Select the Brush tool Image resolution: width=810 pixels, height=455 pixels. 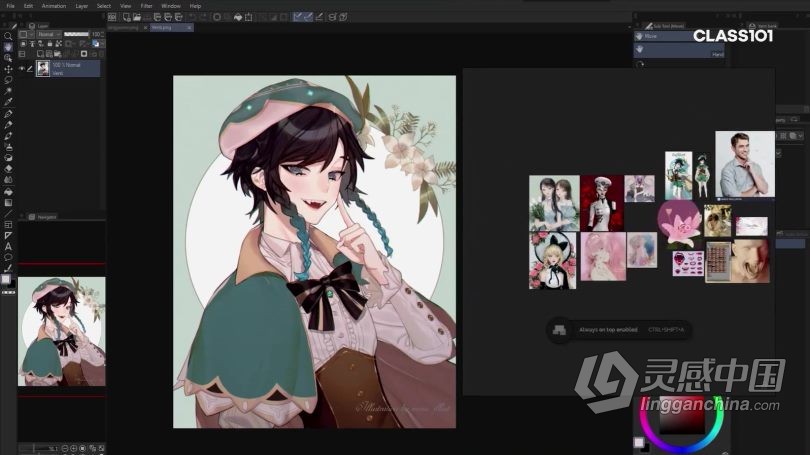coord(8,136)
